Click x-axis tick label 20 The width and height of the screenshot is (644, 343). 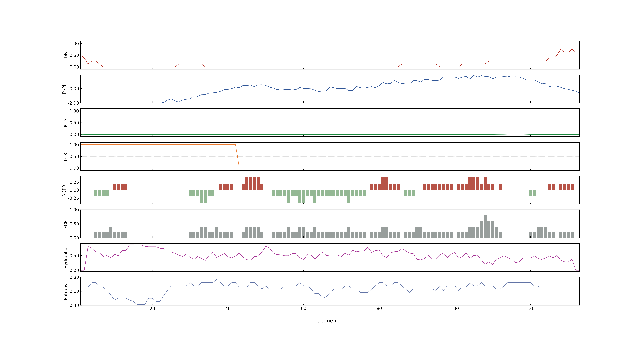click(152, 309)
